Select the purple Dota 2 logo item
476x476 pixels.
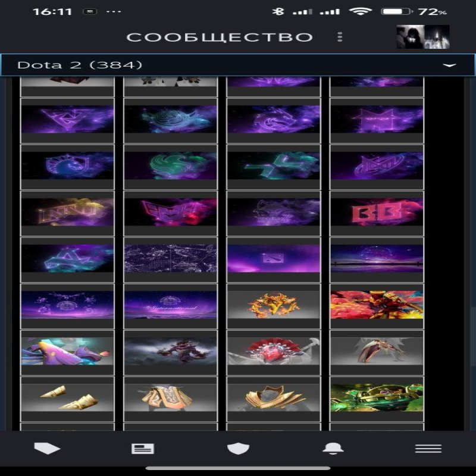tap(274, 259)
